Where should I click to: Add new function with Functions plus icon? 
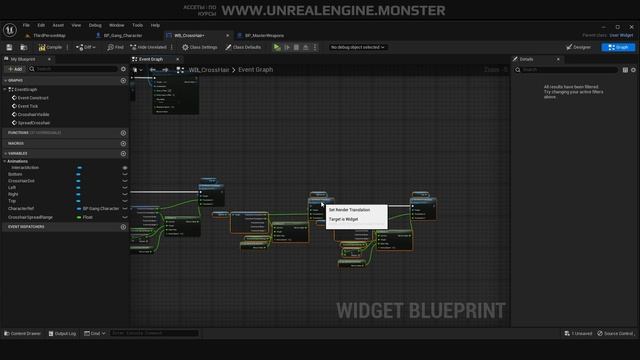click(x=123, y=133)
